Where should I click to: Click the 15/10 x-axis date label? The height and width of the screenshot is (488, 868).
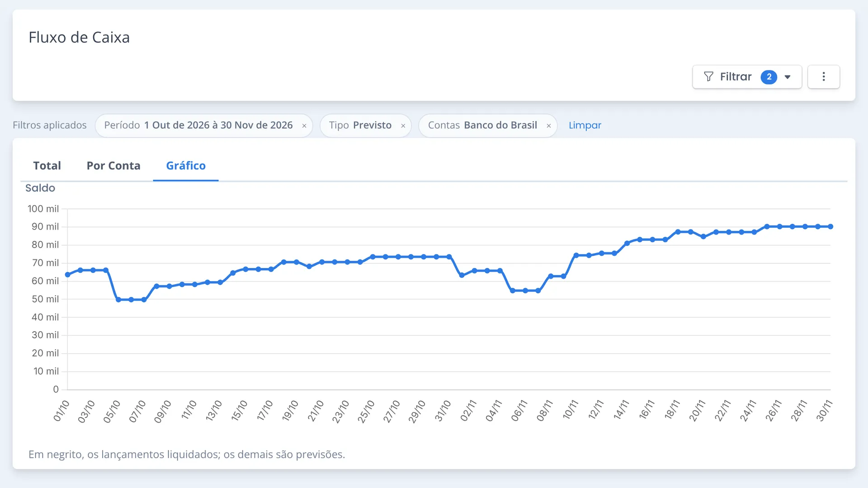[x=239, y=410]
